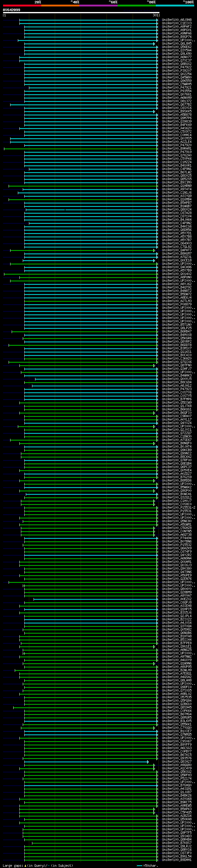This screenshot has height=868, width=197.
Task: Select the AV642099 query title
Action: click(x=11, y=10)
